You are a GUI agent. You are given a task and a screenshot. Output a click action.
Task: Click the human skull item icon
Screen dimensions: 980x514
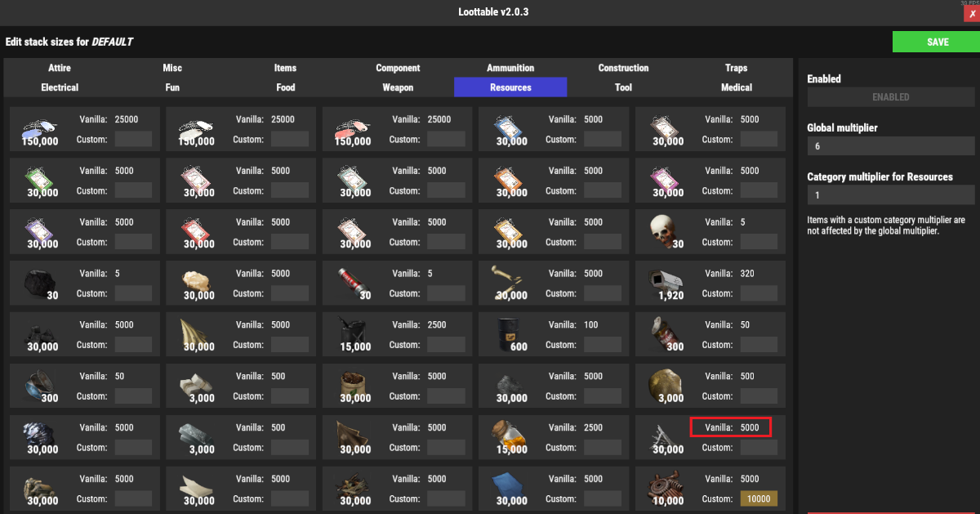665,230
